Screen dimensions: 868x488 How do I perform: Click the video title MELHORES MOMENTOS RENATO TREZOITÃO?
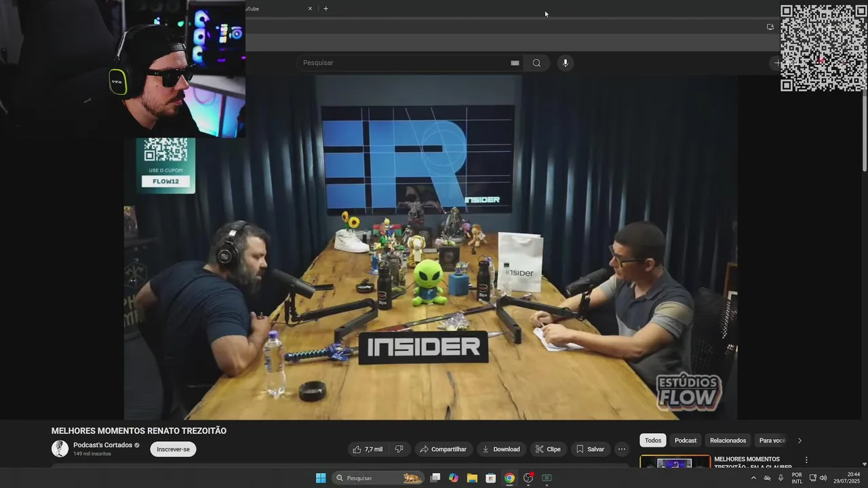click(139, 431)
